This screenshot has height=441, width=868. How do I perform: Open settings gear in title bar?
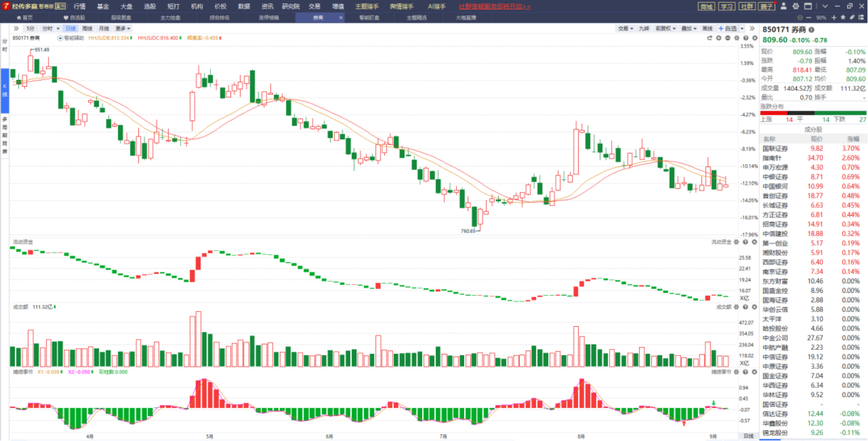point(796,6)
